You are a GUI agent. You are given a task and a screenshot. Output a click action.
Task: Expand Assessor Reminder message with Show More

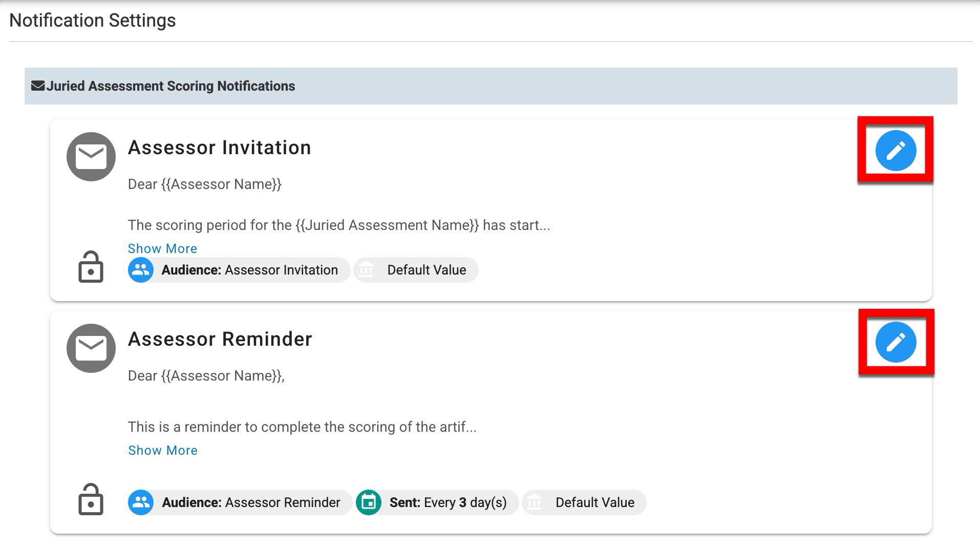163,450
